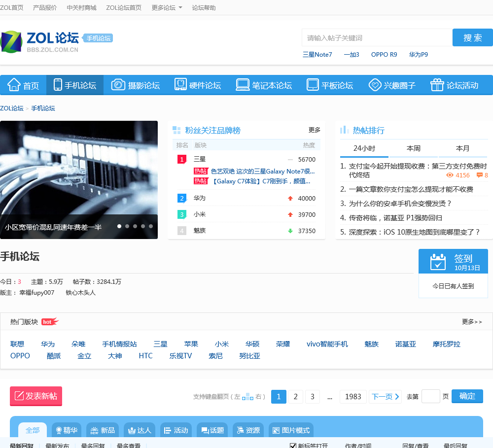
Task: Open 硬件论坛 hardware section
Action: pyautogui.click(x=198, y=85)
